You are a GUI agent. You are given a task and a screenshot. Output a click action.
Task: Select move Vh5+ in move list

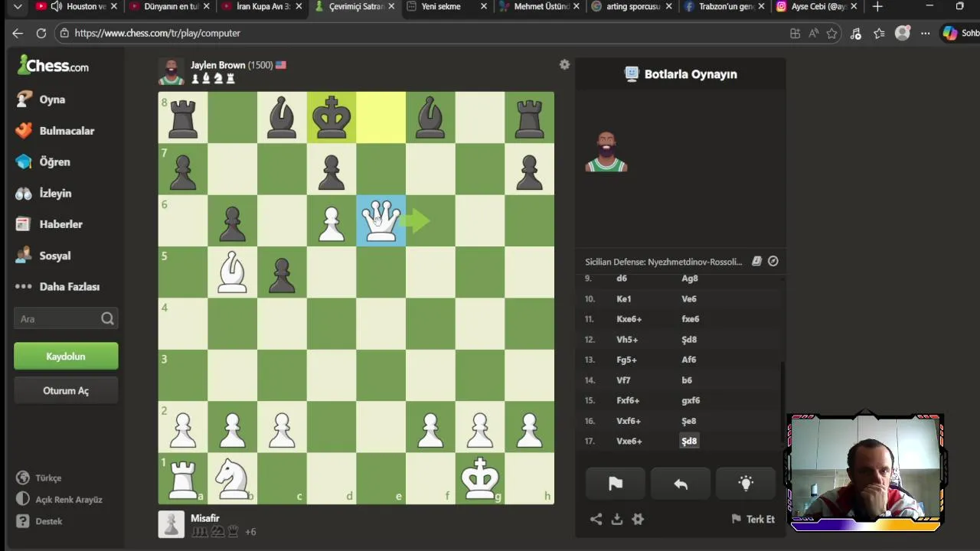[627, 339]
